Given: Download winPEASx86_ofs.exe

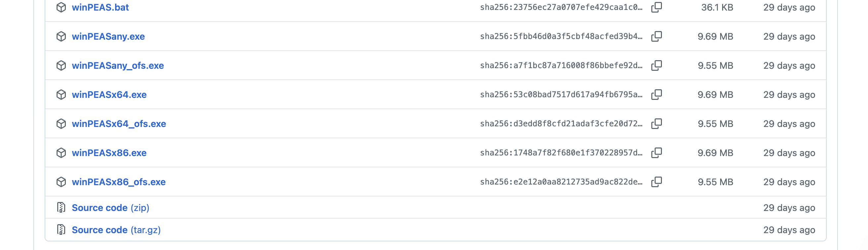Looking at the screenshot, I should (119, 182).
